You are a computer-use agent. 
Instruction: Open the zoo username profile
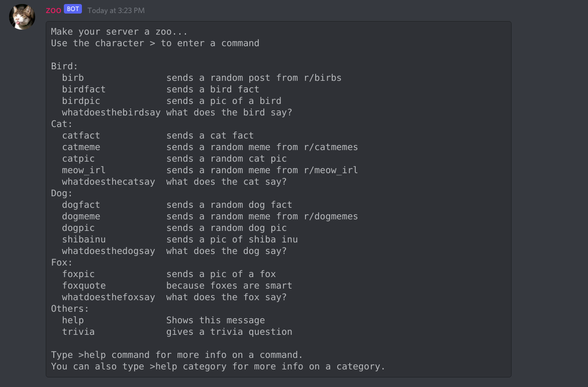[x=53, y=10]
